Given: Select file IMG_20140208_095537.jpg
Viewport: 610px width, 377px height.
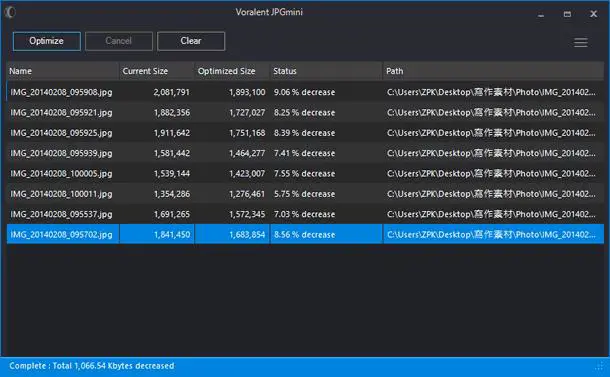Looking at the screenshot, I should coord(305,214).
